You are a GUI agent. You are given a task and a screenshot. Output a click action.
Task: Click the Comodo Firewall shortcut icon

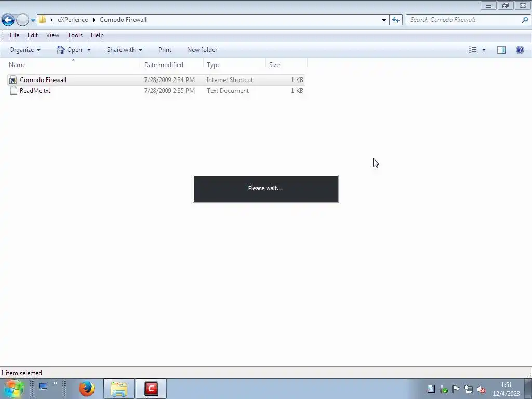[x=13, y=80]
